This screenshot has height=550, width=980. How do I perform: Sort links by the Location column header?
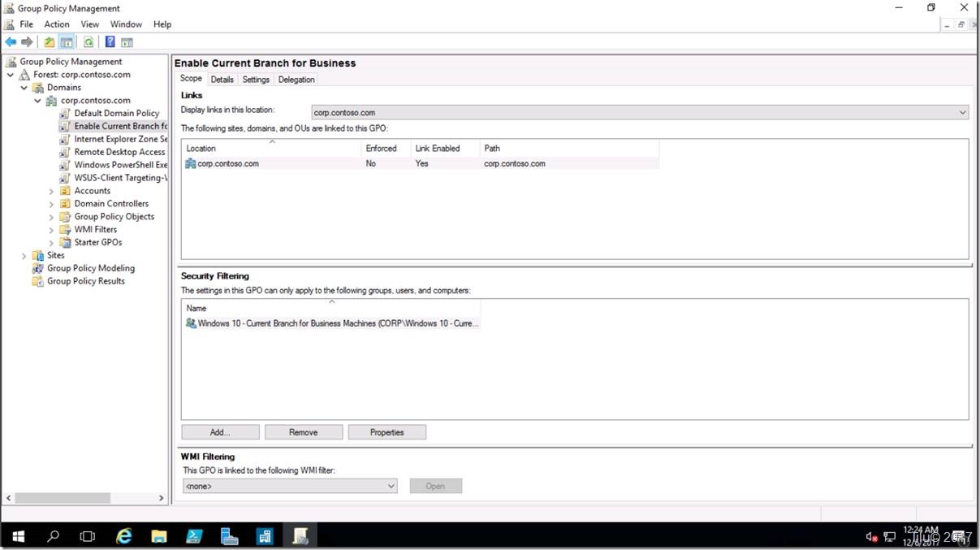coord(271,148)
